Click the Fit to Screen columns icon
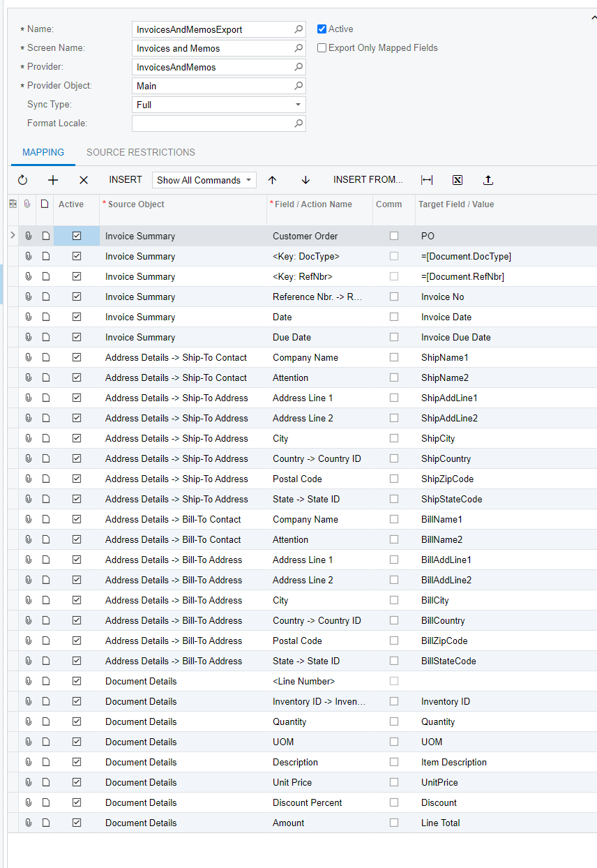 427,180
